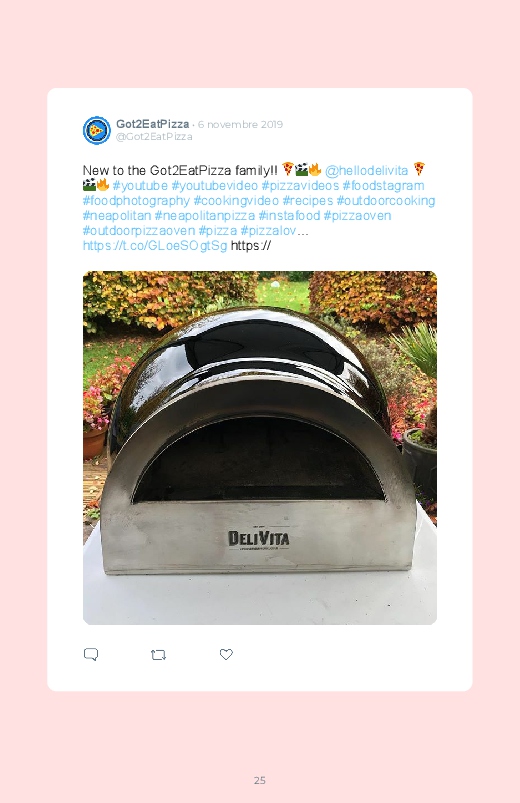The height and width of the screenshot is (803, 520).
Task: Like the tweet with heart icon
Action: point(226,654)
